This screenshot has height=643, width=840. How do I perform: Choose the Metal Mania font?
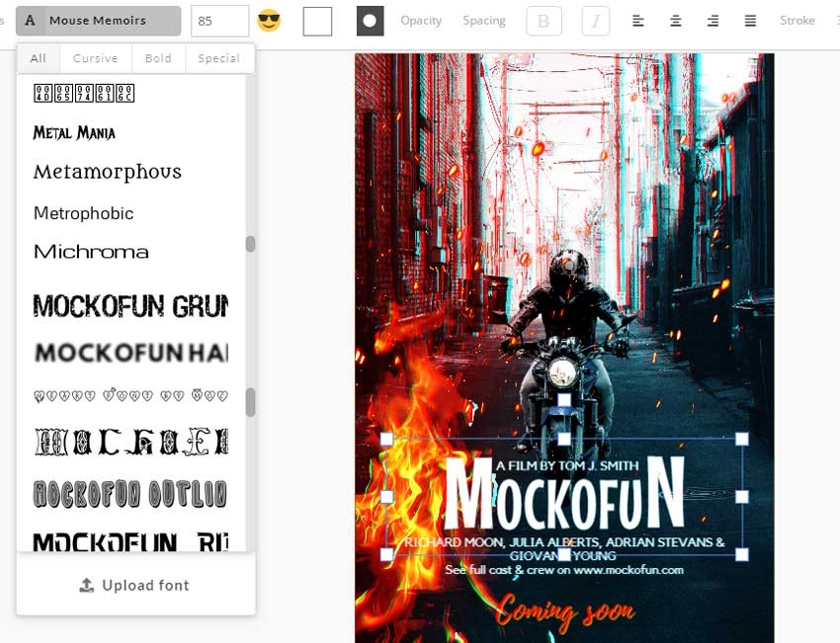click(74, 132)
